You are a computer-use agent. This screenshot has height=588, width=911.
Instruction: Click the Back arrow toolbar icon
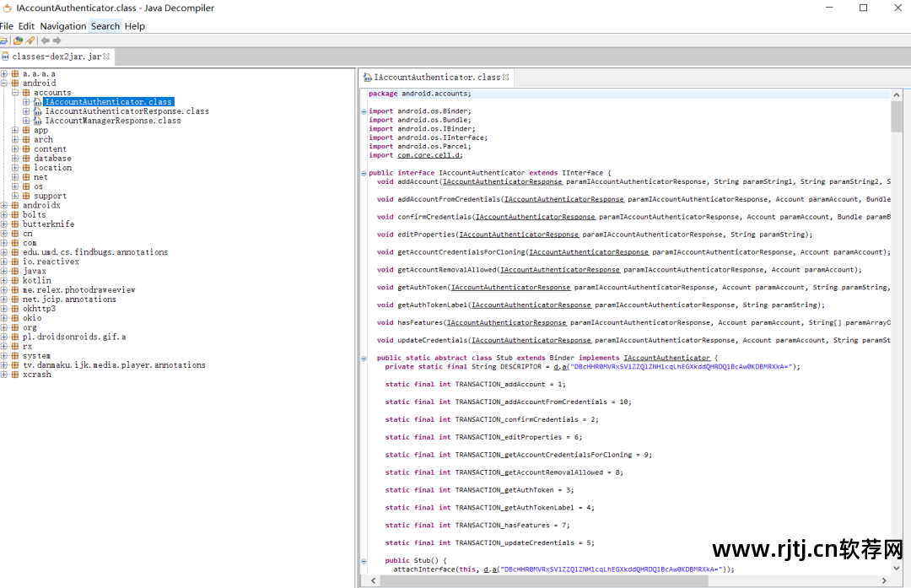point(46,40)
